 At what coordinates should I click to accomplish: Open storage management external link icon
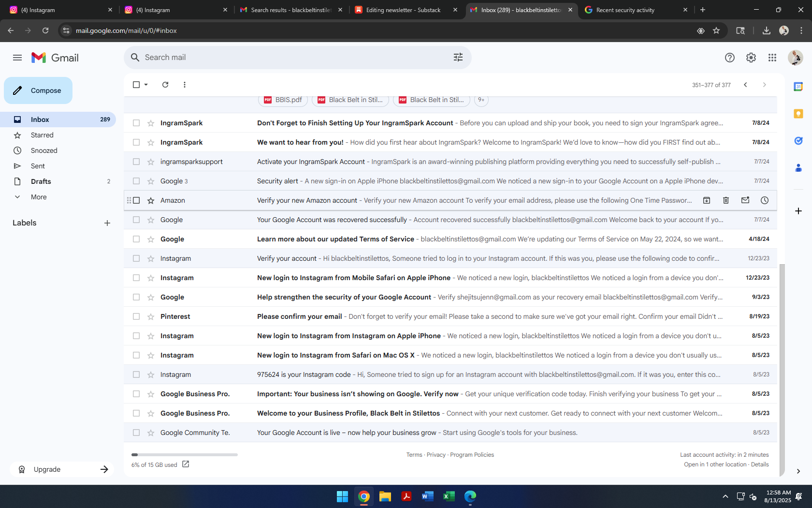pyautogui.click(x=186, y=464)
